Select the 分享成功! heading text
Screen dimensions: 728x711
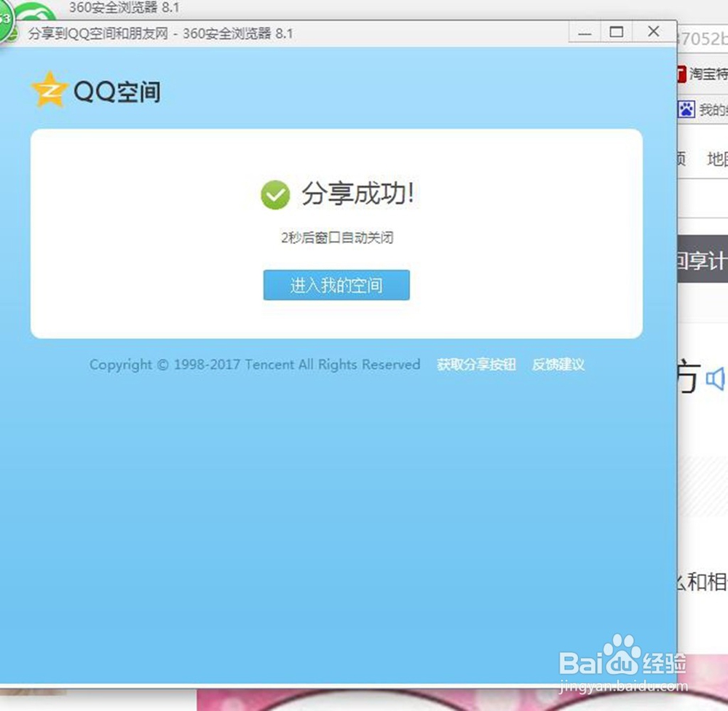357,193
